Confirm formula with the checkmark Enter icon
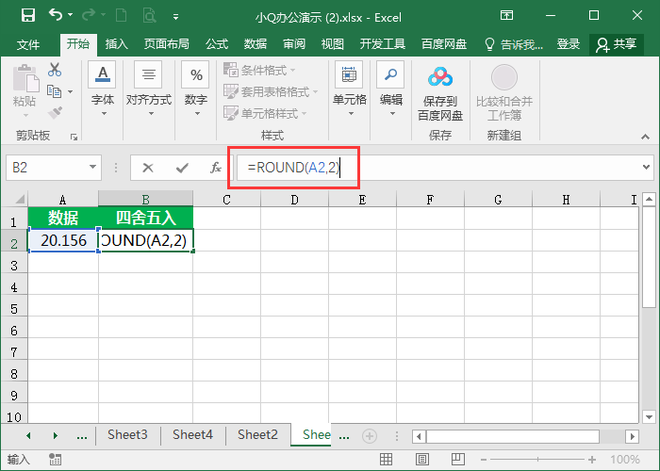The height and width of the screenshot is (471, 660). 181,169
